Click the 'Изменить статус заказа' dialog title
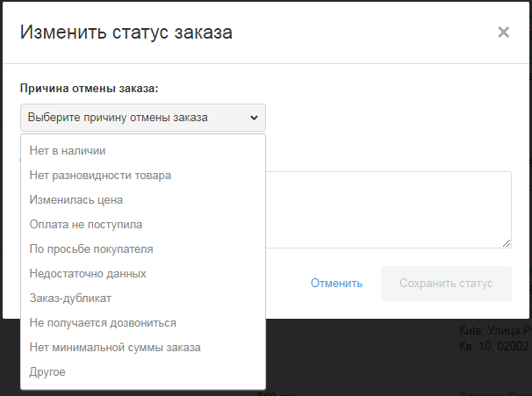Screen dimensions: 532x396 pyautogui.click(x=126, y=33)
